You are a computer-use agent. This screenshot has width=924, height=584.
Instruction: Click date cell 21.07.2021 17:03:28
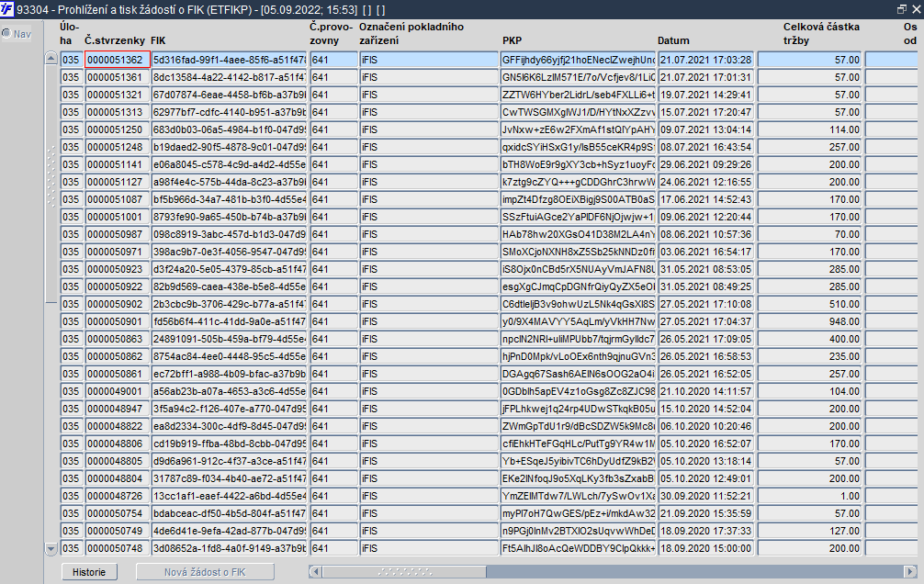706,60
